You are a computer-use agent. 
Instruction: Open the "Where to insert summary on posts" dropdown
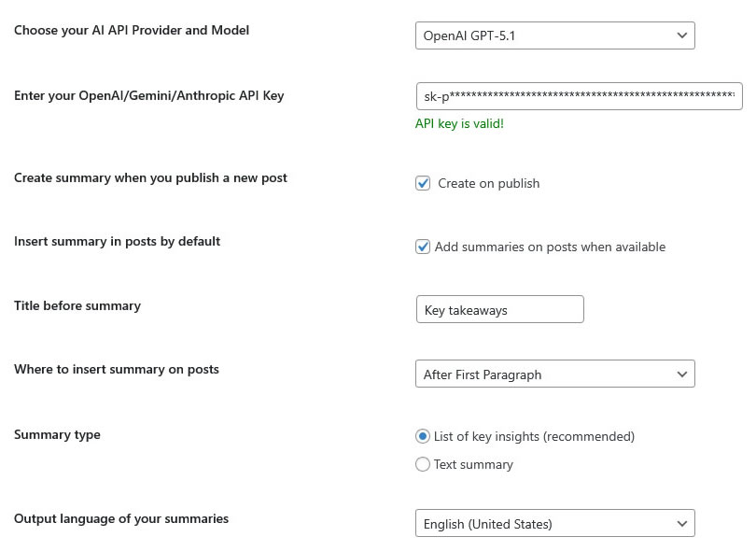point(555,374)
